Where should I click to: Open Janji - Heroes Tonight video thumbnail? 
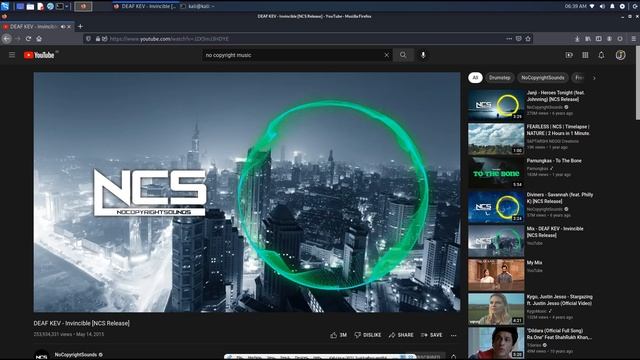496,104
